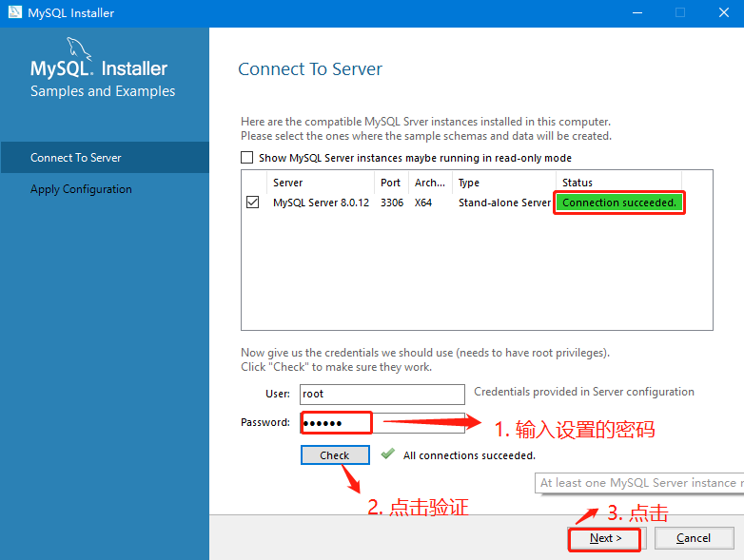
Task: Click the 3306 port cell
Action: click(x=392, y=203)
